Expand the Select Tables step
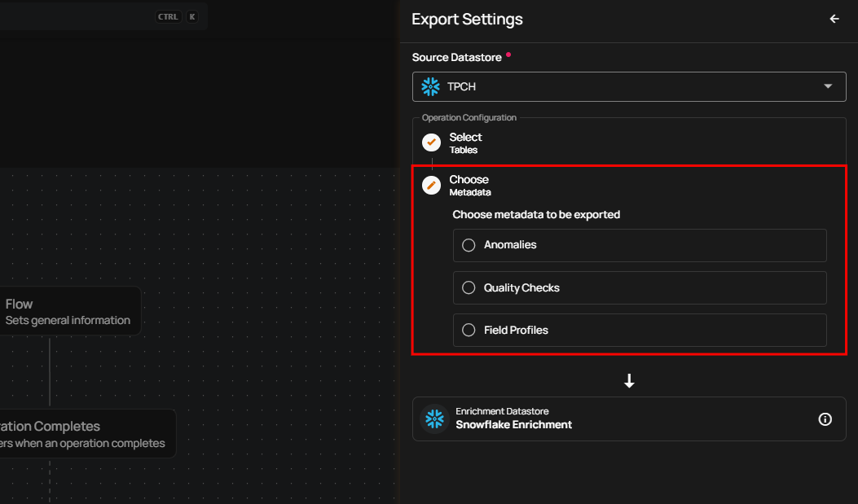 (x=465, y=142)
